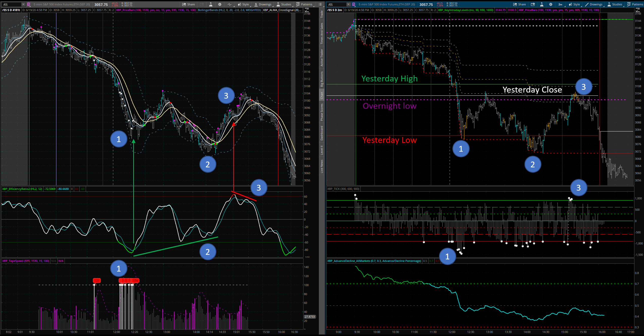Image resolution: width=644 pixels, height=336 pixels.
Task: Expand left chart /ES symbol dropdown
Action: coord(23,4)
